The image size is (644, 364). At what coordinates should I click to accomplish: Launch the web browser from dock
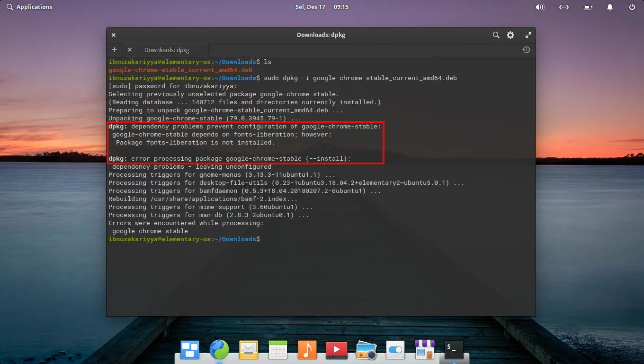point(219,350)
